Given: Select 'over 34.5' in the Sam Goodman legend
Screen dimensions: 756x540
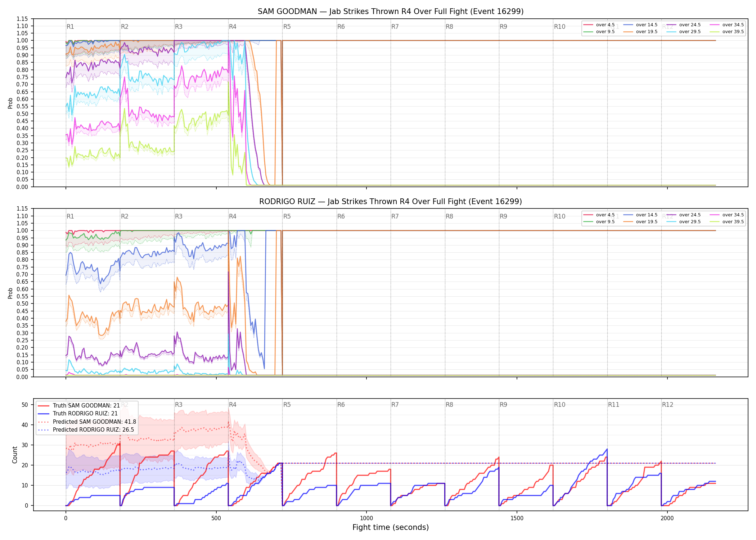Looking at the screenshot, I should [727, 25].
